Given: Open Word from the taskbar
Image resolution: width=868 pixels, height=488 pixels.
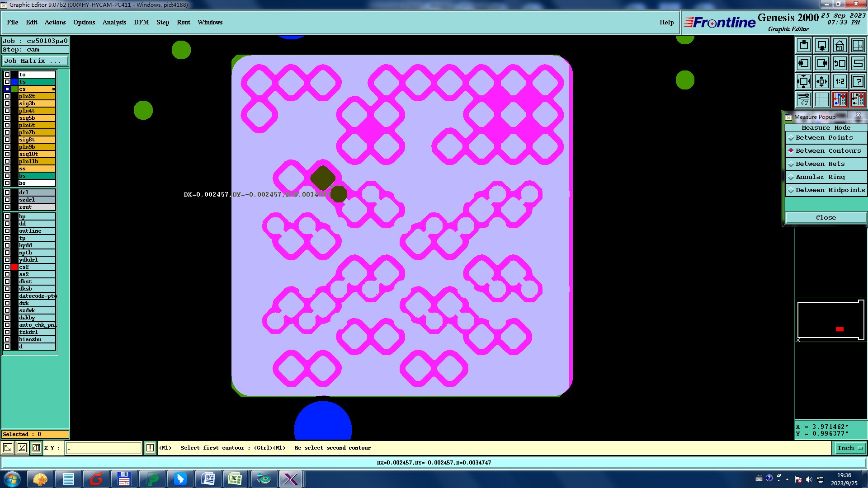Looking at the screenshot, I should tap(208, 479).
